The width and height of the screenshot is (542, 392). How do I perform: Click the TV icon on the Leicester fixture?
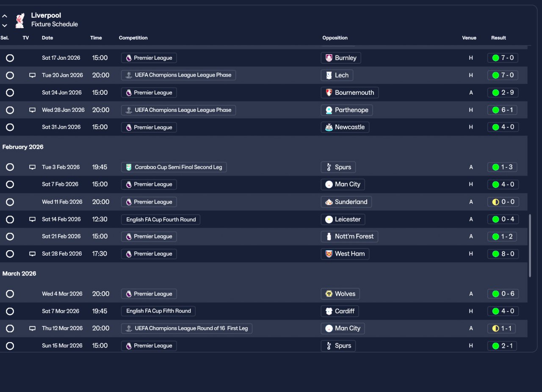point(32,219)
